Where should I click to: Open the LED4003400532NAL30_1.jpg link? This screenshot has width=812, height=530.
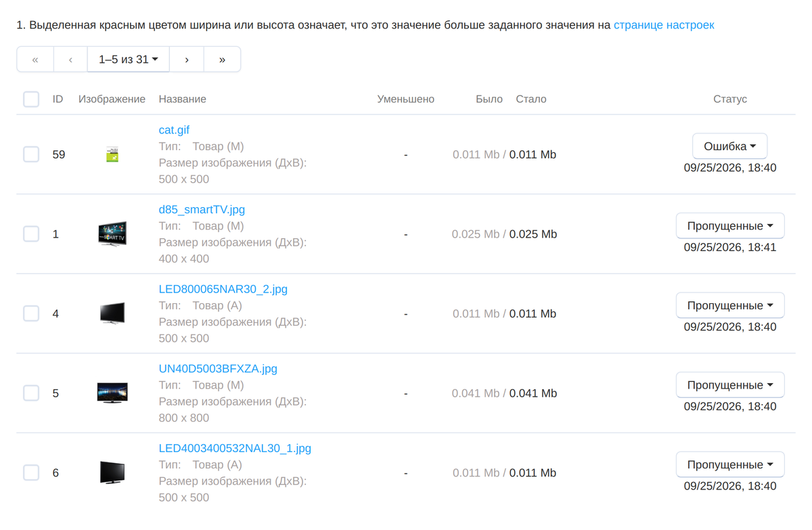tap(235, 448)
